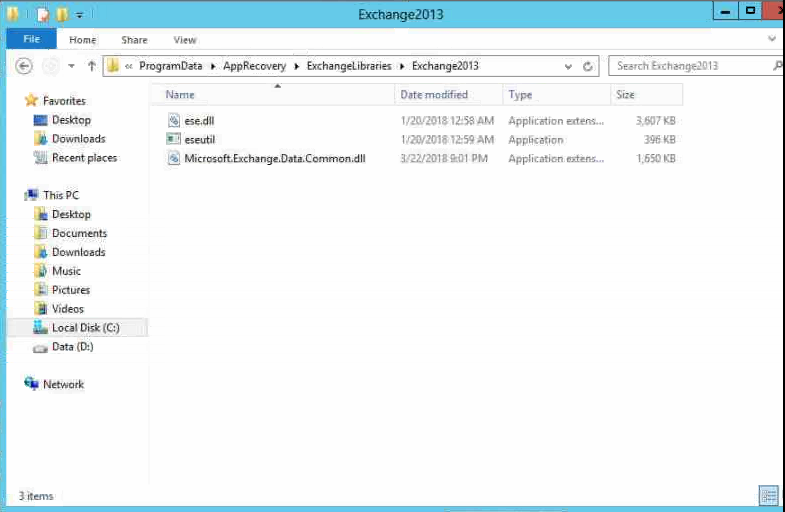Click New folder icon in quick access toolbar
Screen dimensions: 785x512
click(x=62, y=14)
